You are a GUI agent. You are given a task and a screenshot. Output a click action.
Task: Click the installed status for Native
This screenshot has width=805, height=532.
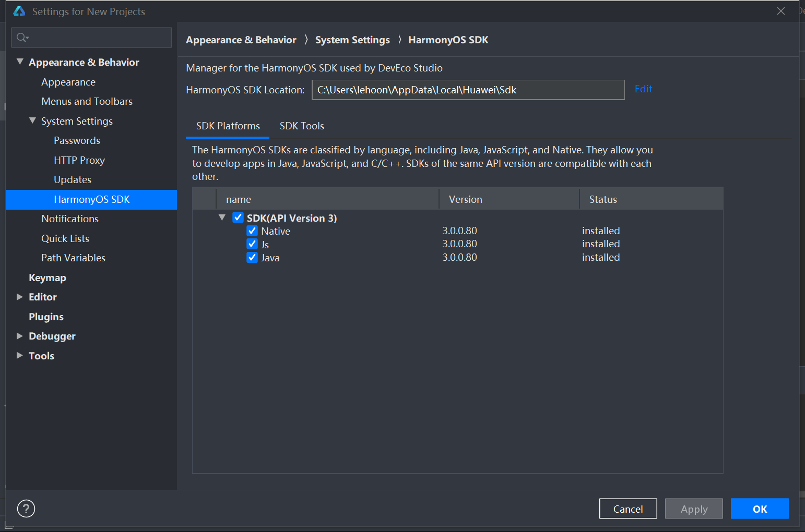click(601, 231)
